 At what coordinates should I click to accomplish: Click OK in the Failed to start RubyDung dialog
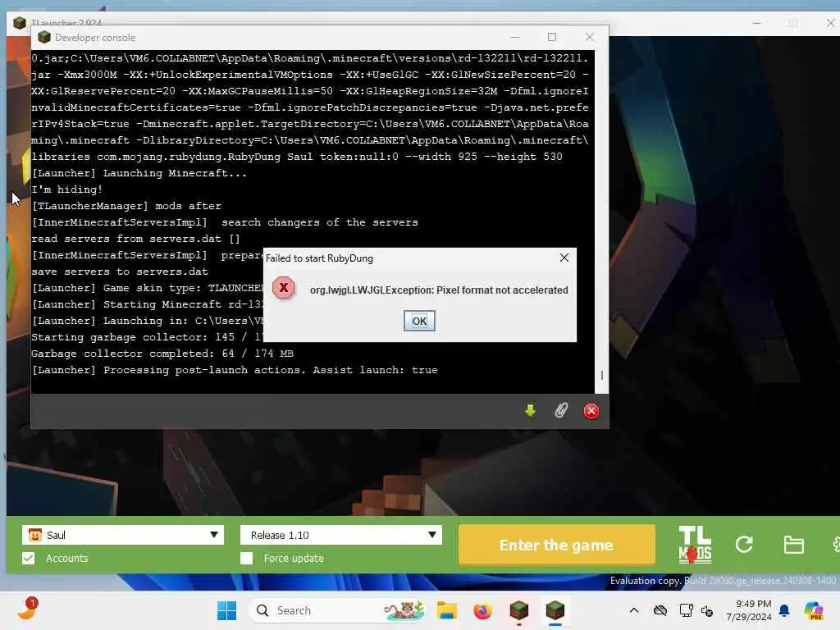(419, 321)
